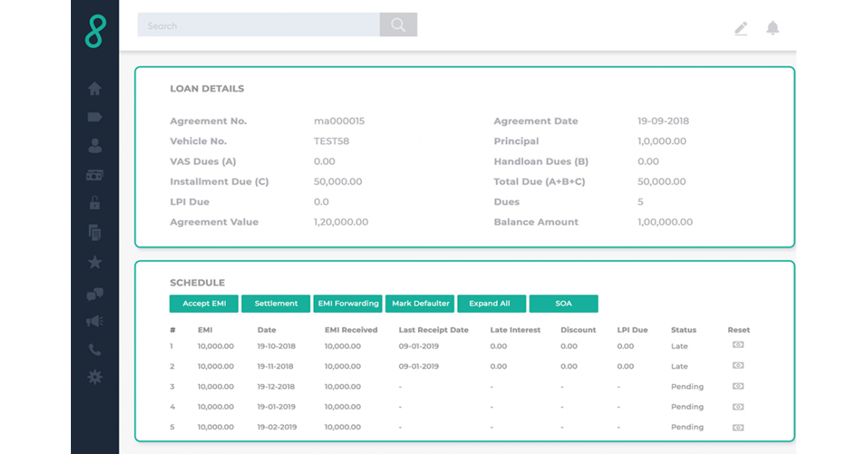The height and width of the screenshot is (454, 868).
Task: Click the padlock icon in sidebar
Action: [95, 203]
